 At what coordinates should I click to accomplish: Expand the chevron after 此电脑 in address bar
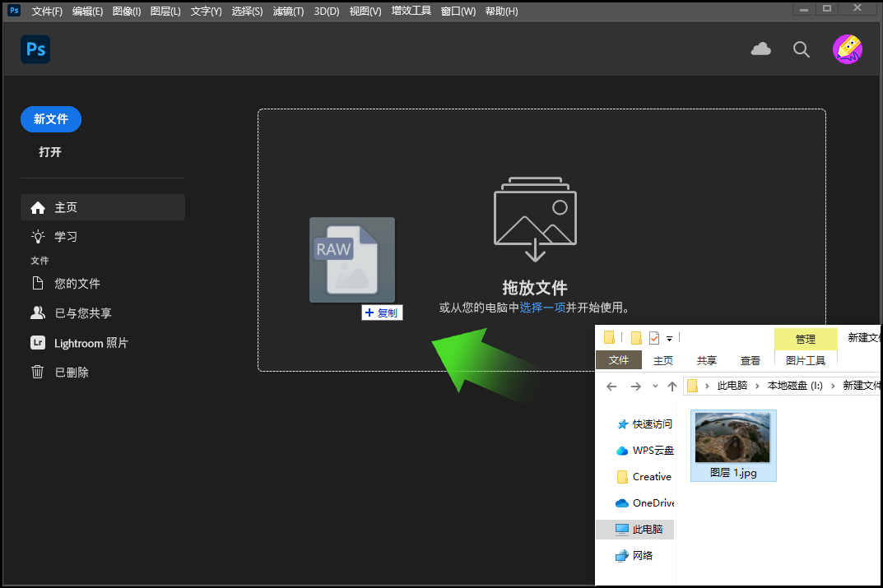(x=757, y=386)
